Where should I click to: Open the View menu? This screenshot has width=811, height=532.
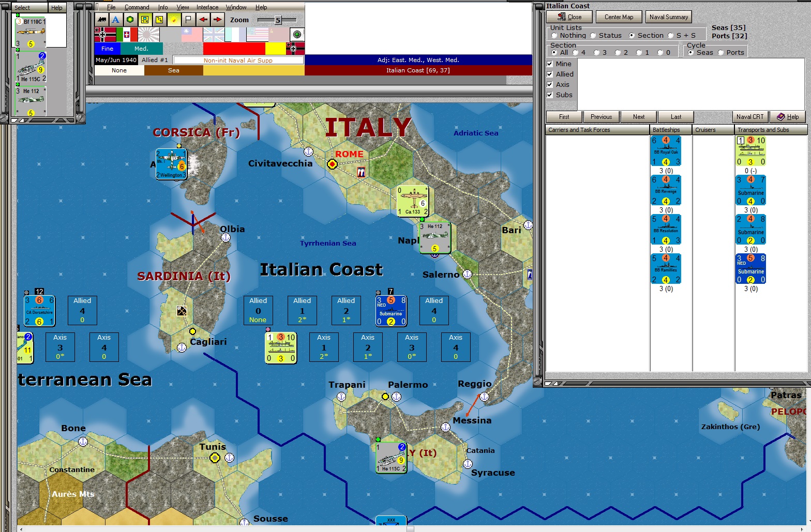pos(183,7)
